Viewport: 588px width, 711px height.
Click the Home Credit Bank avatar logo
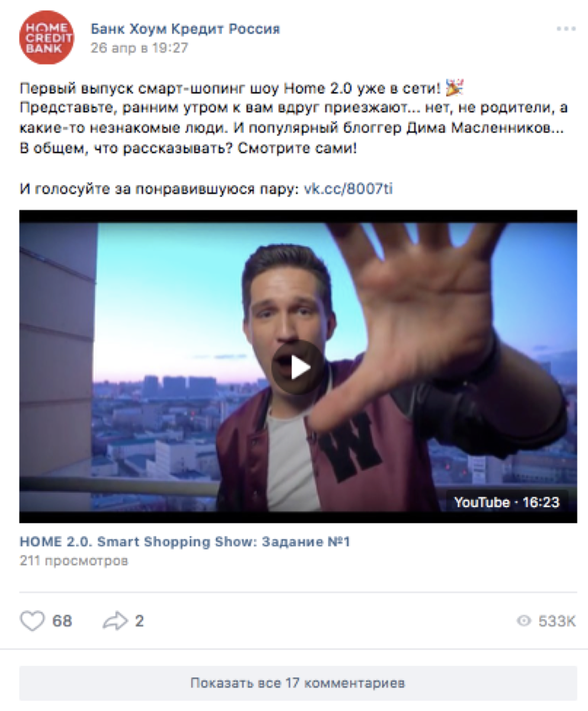[46, 38]
